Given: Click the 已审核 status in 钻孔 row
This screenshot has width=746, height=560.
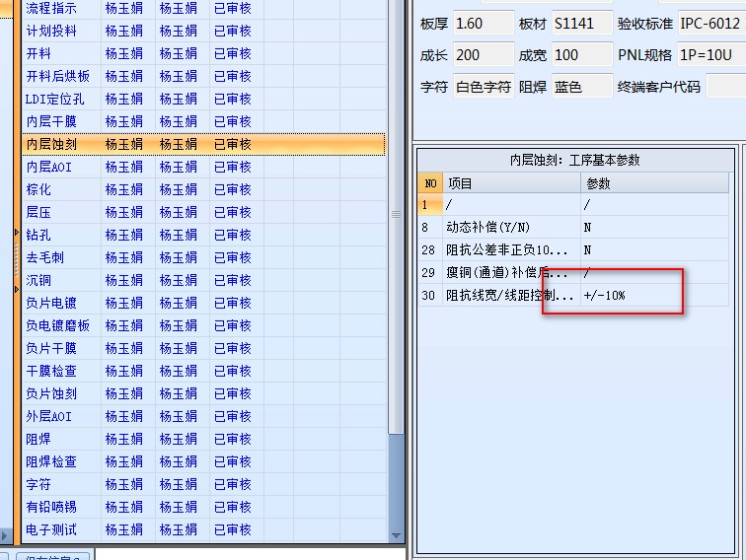Looking at the screenshot, I should 232,235.
